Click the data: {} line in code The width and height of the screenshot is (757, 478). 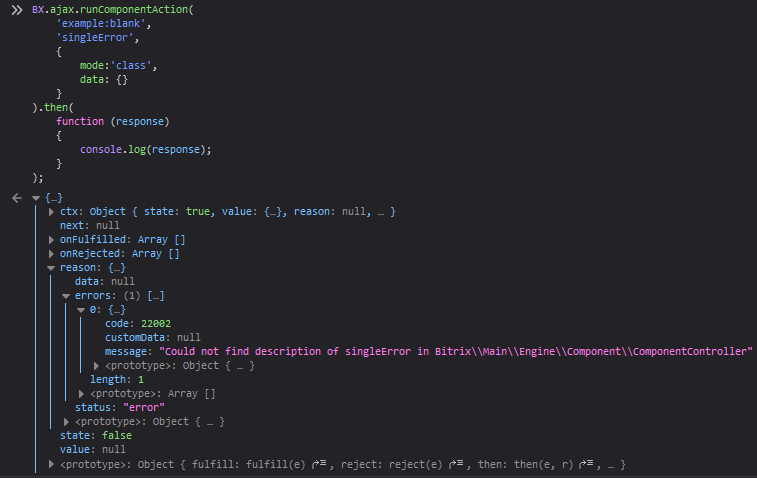pos(103,80)
